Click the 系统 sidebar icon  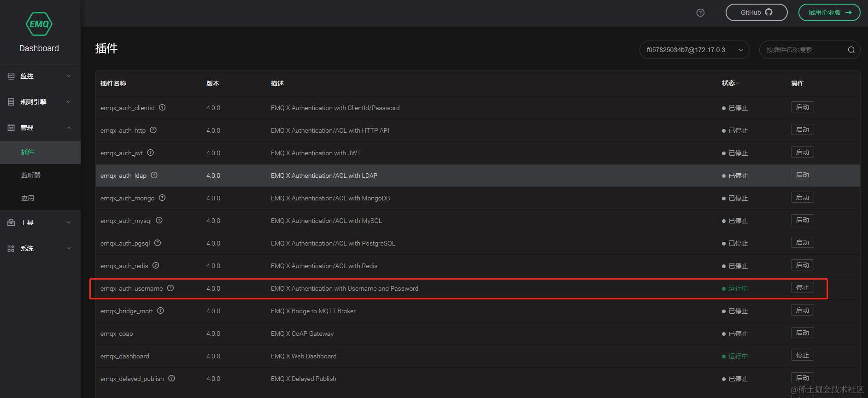pos(11,248)
